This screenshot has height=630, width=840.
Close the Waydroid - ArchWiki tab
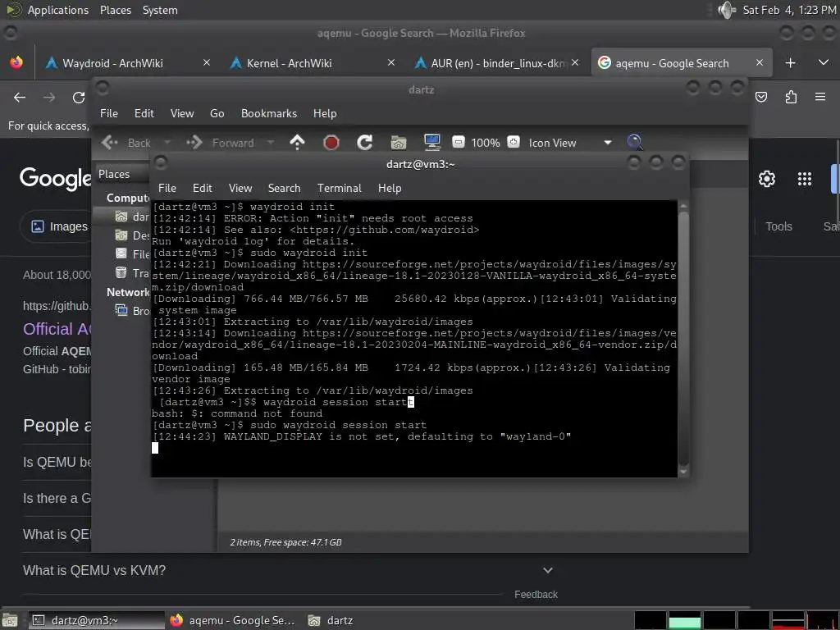click(x=206, y=62)
